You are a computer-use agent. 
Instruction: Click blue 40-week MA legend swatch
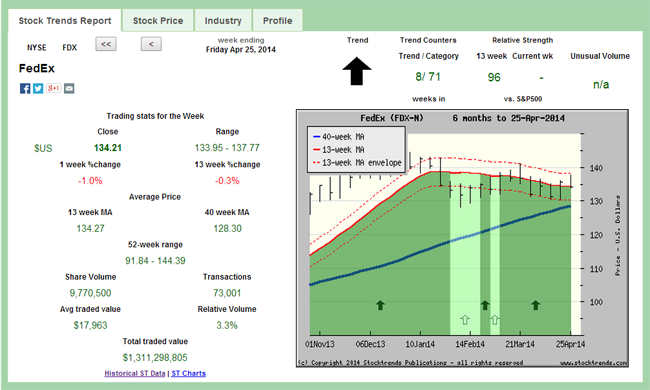click(x=316, y=137)
